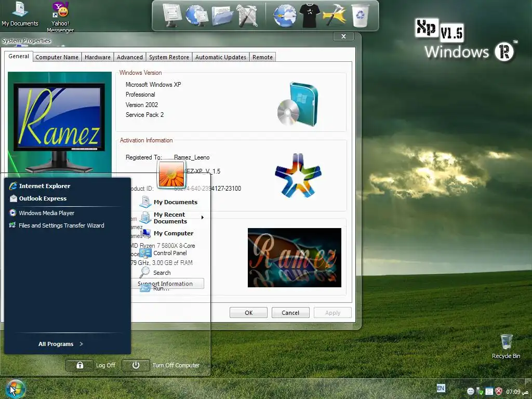Open My Documents in Start menu
Screen dimensions: 532x399
tap(169, 202)
